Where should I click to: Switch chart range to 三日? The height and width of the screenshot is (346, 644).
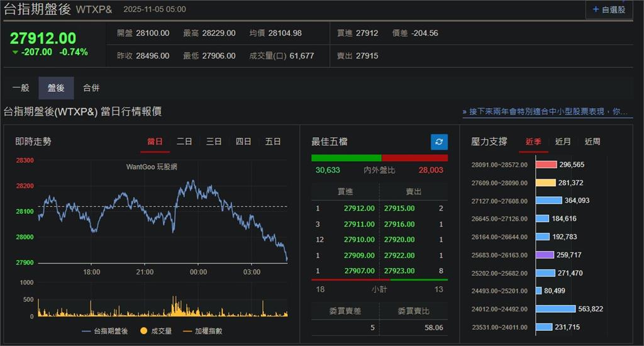click(x=214, y=142)
